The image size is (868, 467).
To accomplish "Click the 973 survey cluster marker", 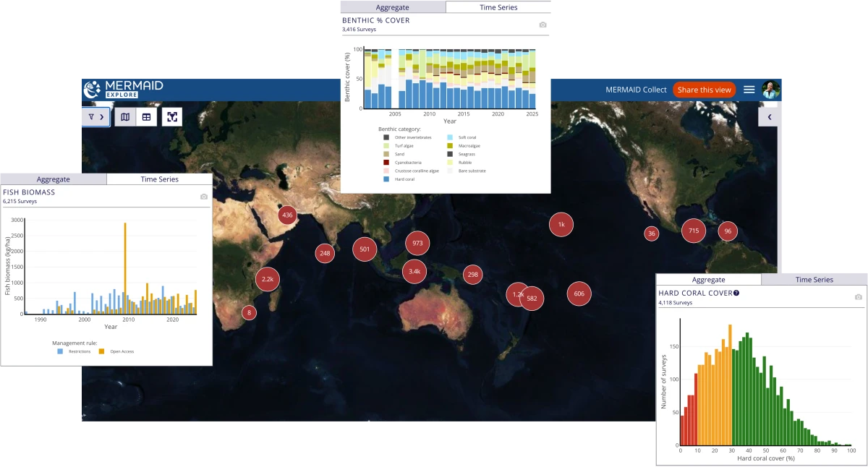I will 417,244.
